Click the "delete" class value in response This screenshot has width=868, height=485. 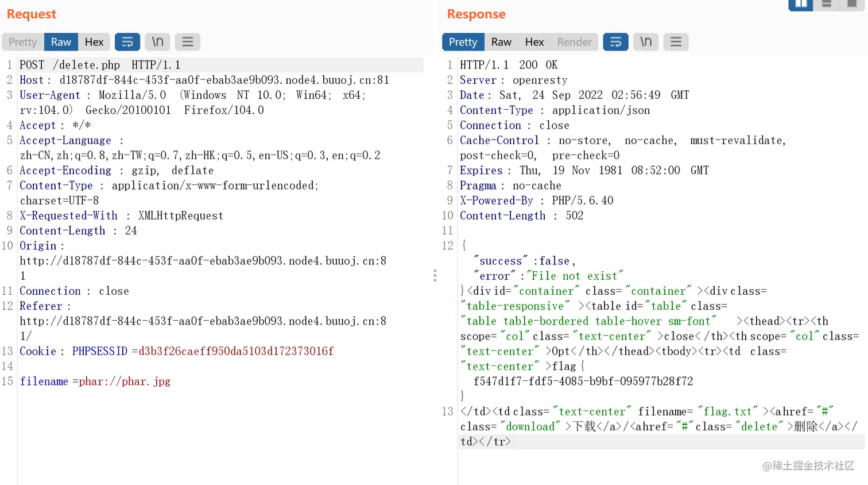coord(759,426)
